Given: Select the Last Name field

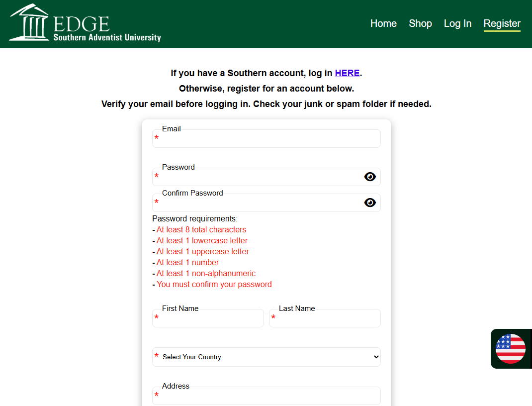Looking at the screenshot, I should tap(325, 318).
